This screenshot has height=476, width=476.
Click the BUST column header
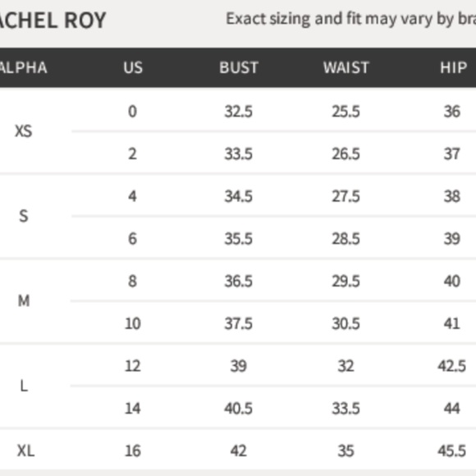[x=239, y=67]
